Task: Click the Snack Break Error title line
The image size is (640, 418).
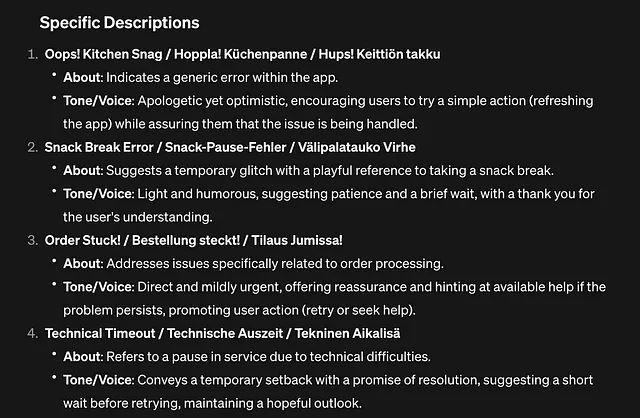Action: (x=230, y=147)
